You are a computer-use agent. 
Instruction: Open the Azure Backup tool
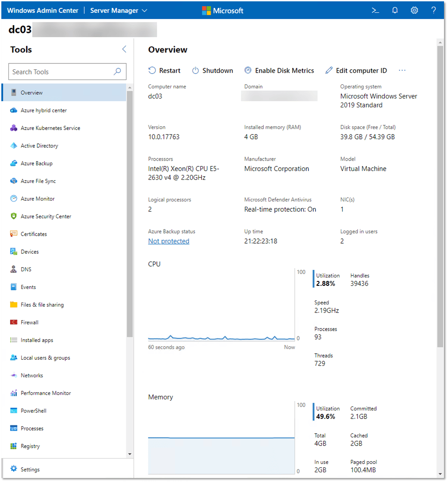click(x=64, y=163)
